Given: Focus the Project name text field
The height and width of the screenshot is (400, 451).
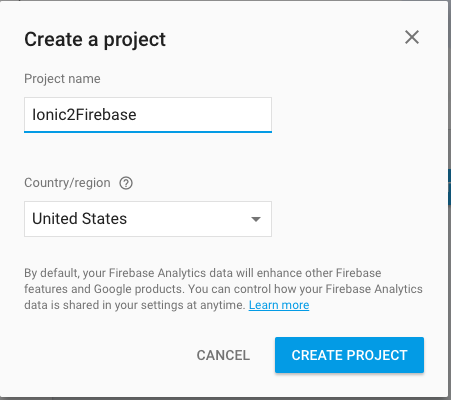Looking at the screenshot, I should [148, 115].
